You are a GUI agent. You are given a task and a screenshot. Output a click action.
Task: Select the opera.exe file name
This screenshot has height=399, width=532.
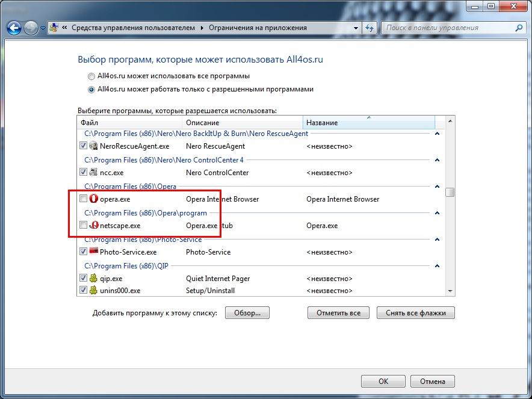(115, 199)
